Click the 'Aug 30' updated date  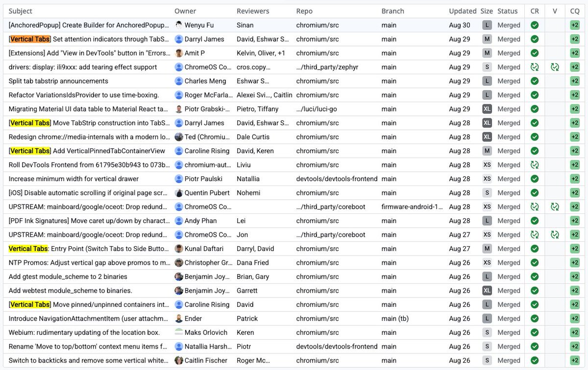459,25
